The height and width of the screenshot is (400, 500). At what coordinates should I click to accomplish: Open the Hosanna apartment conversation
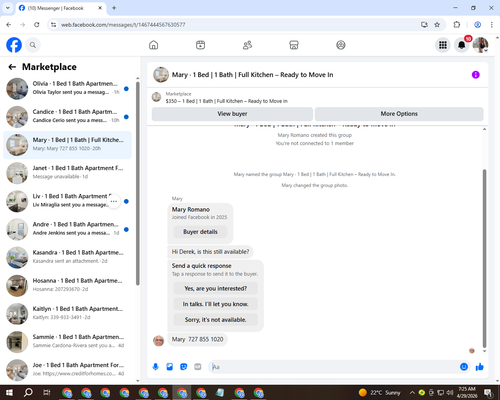click(67, 286)
